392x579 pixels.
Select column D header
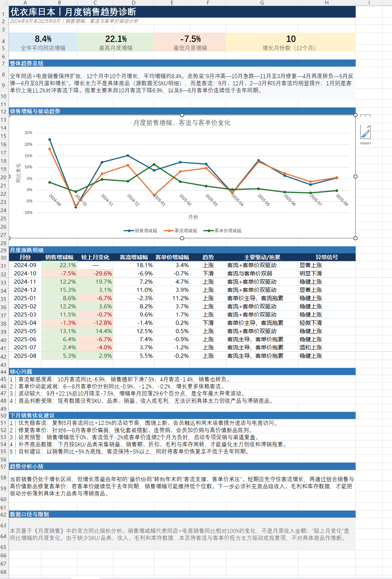pyautogui.click(x=134, y=3)
